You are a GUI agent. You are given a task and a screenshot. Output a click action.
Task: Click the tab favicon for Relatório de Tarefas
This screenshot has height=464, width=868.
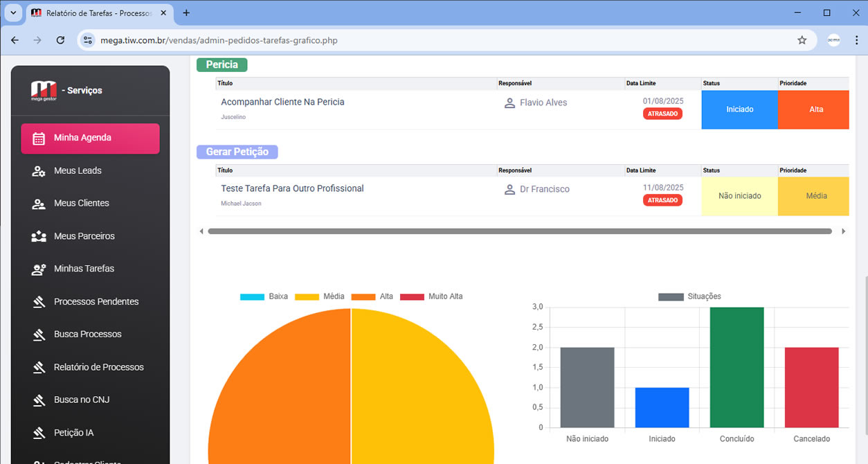pos(36,13)
